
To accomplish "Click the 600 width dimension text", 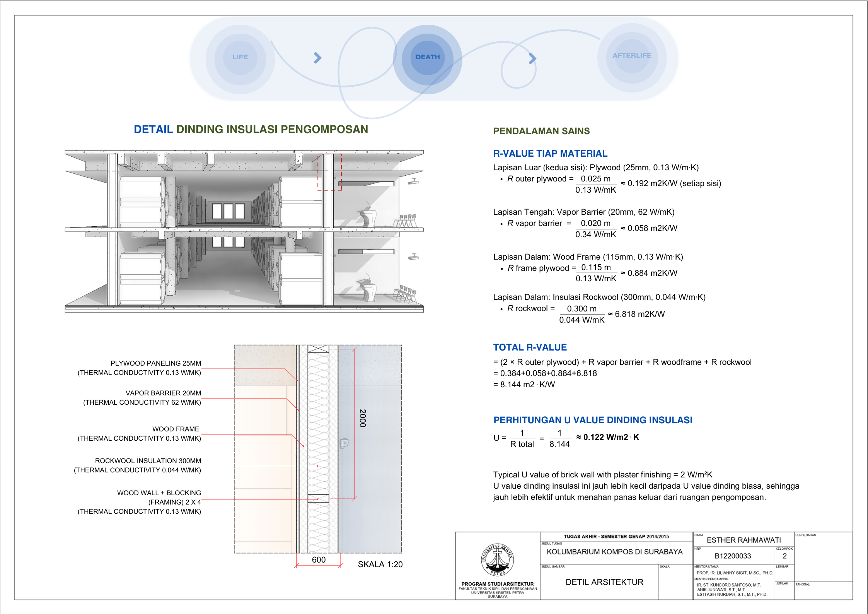I will tap(319, 560).
